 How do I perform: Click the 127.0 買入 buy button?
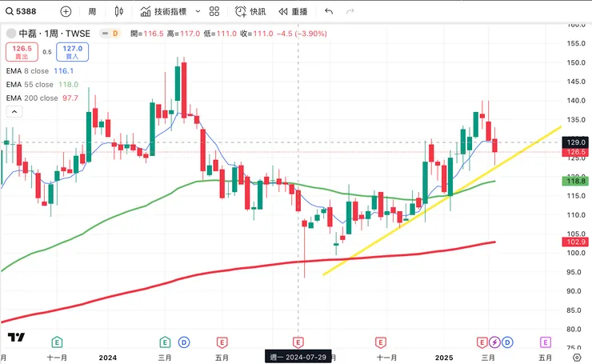[x=72, y=52]
